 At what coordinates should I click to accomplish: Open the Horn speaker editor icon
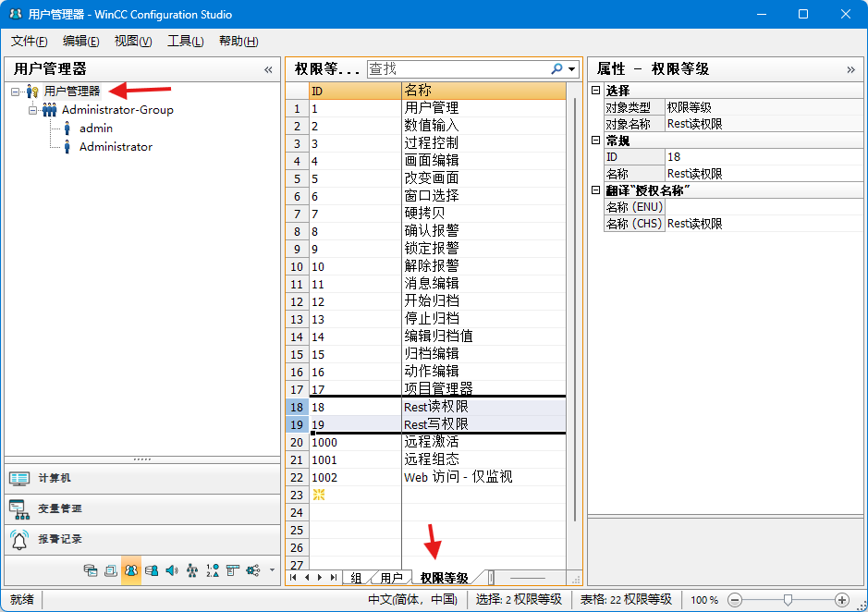(x=172, y=570)
